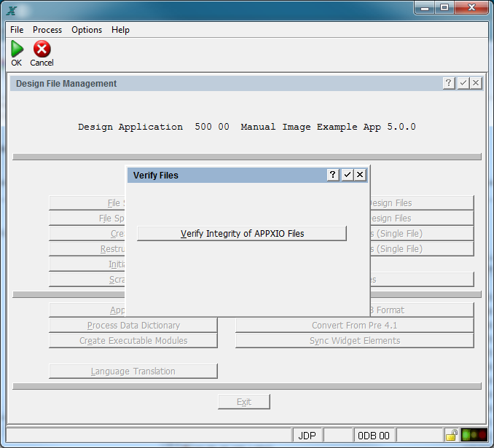Open the Process menu
This screenshot has height=448, width=494.
tap(47, 30)
